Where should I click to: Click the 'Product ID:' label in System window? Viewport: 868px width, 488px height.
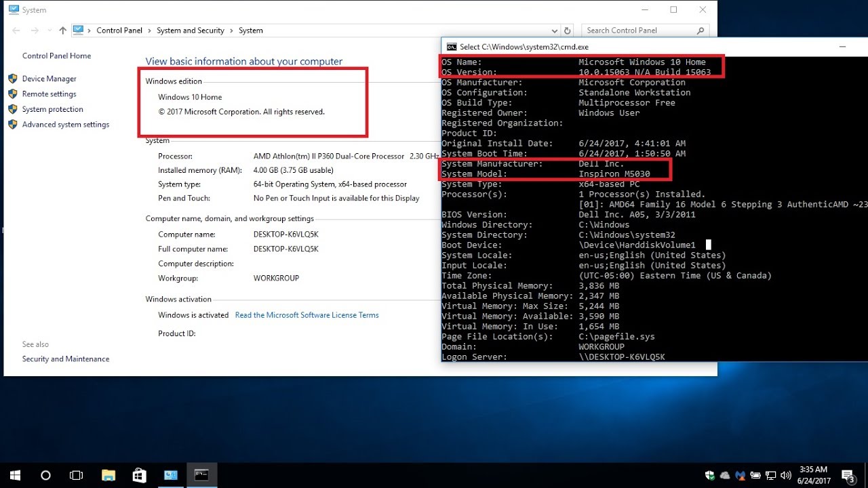[x=177, y=333]
